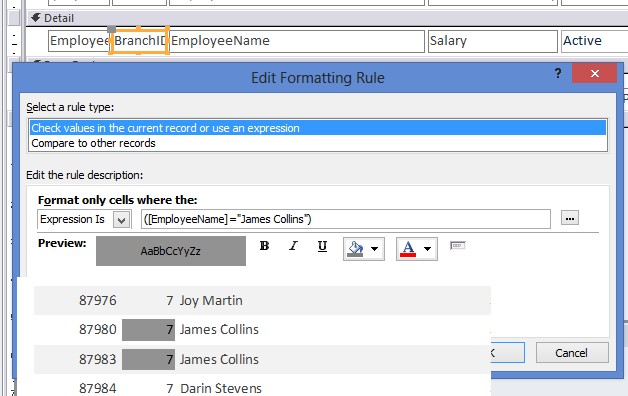
Task: Open the Expression Is dropdown arrow
Action: click(x=122, y=220)
